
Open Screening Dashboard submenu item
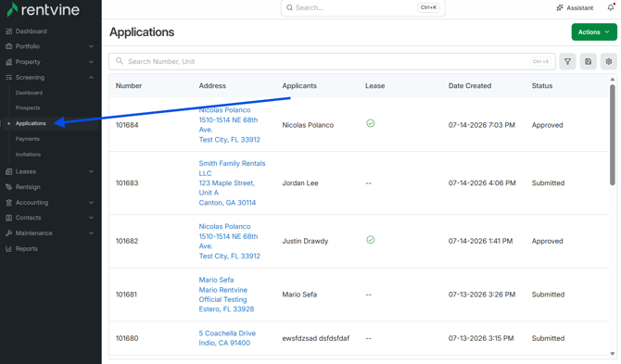(29, 93)
